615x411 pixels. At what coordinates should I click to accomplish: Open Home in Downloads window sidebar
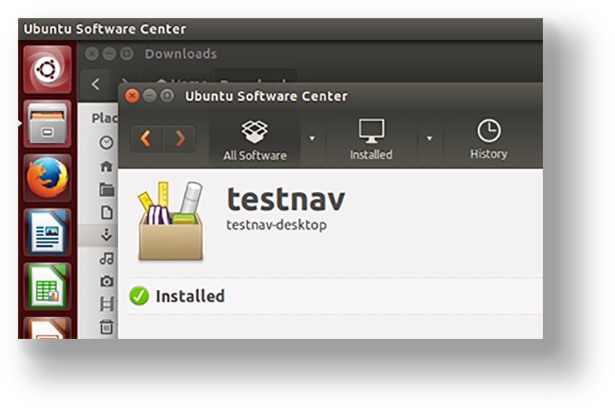(x=106, y=166)
